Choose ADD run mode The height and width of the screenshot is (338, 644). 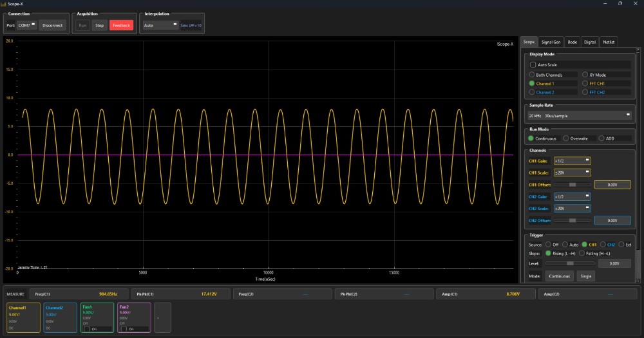(601, 138)
